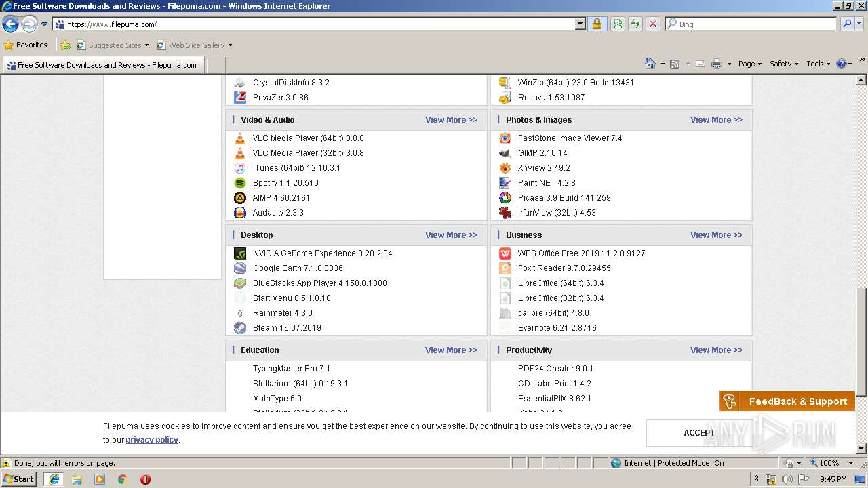This screenshot has height=488, width=868.
Task: Click the Refresh page icon
Action: [635, 24]
